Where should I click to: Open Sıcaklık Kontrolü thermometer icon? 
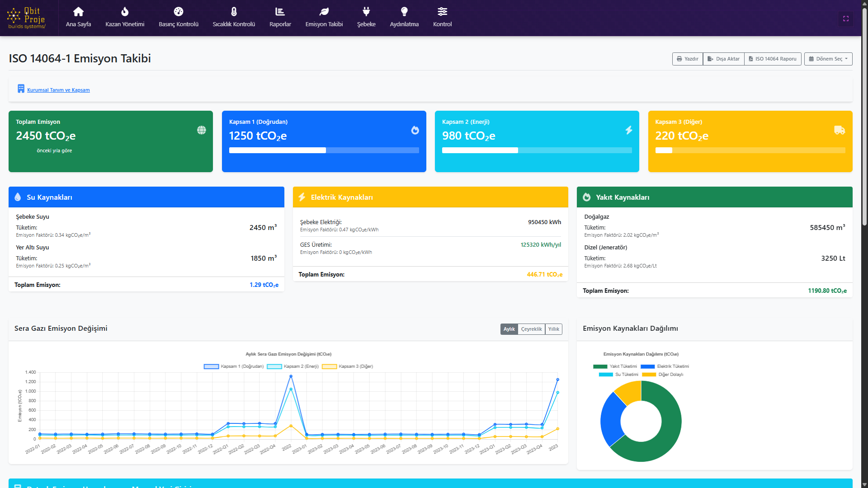click(x=234, y=12)
